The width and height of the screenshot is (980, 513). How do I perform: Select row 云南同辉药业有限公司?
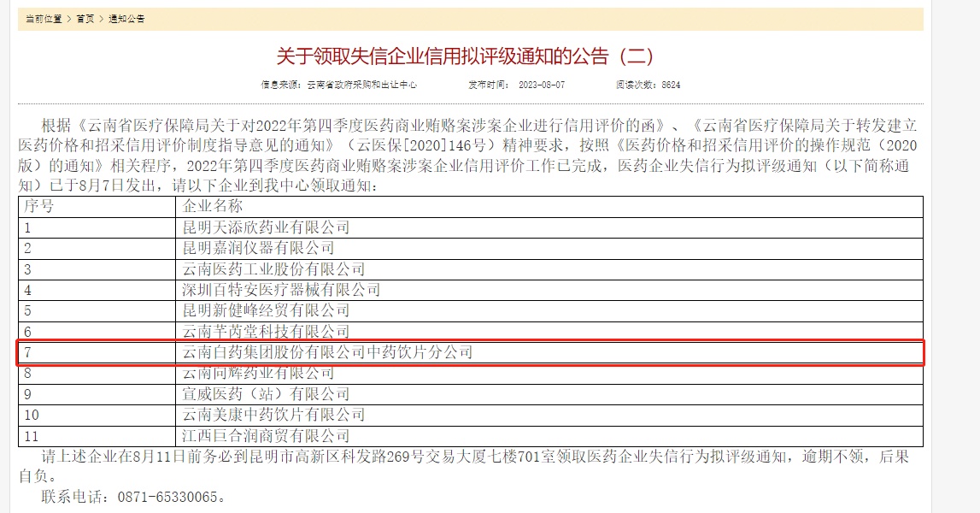[x=471, y=374]
